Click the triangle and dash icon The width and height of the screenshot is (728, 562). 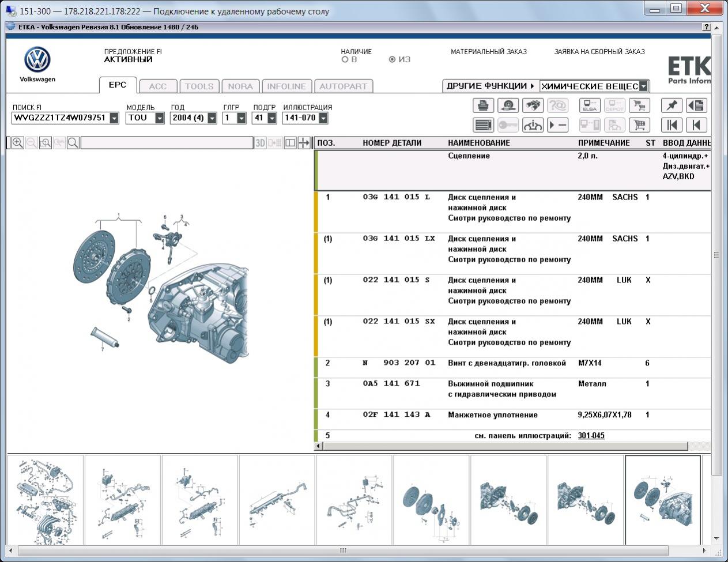[x=557, y=125]
